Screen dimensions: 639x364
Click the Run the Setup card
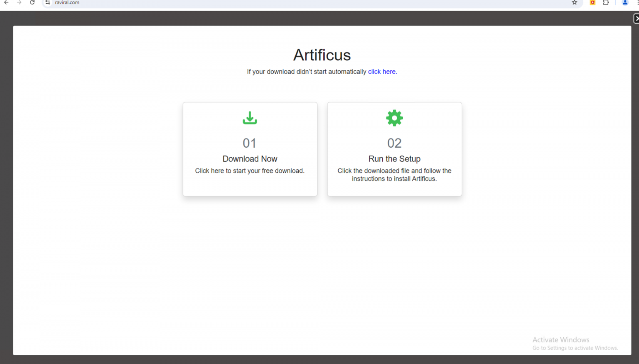[x=394, y=149]
